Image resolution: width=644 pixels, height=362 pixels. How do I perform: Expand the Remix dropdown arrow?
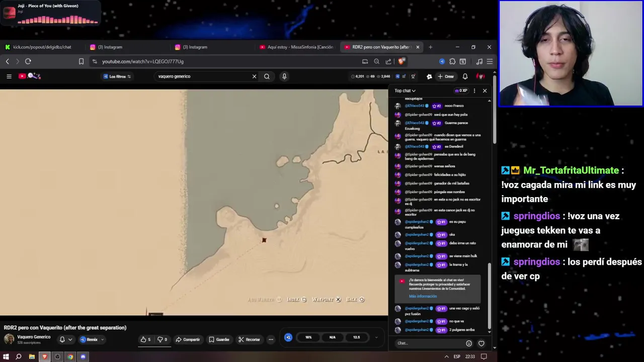click(102, 339)
